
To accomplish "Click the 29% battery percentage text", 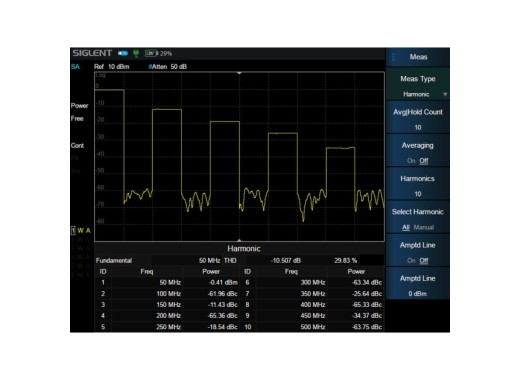I will [x=166, y=54].
